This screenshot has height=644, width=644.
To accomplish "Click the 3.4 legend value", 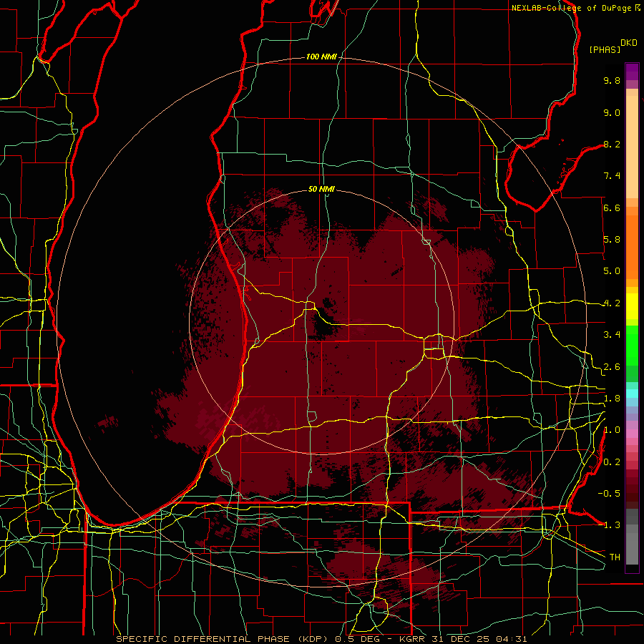I will tap(612, 335).
